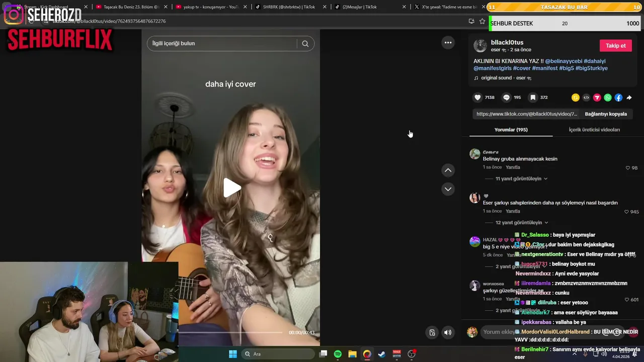644x362 pixels.
Task: Copy link with 'Bağlantıyı kopyala'
Action: (x=606, y=114)
